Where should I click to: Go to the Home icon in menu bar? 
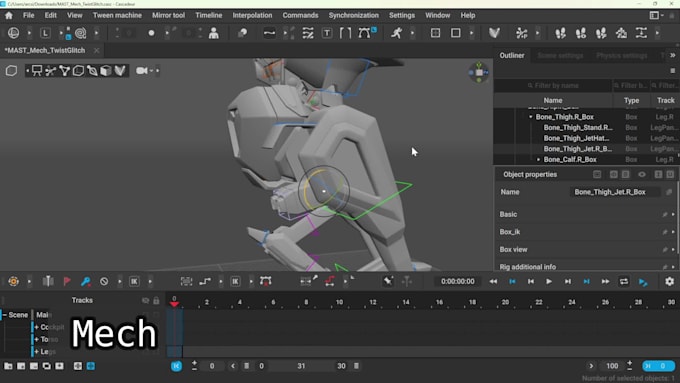point(9,16)
